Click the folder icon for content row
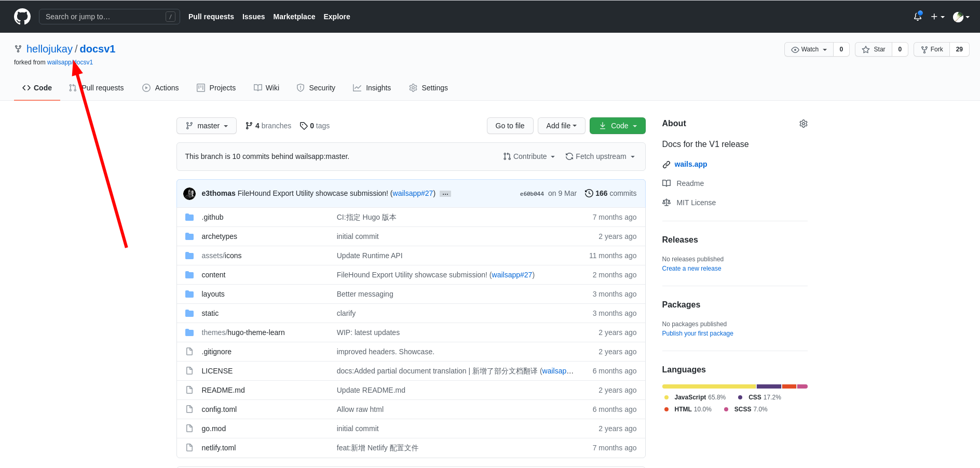 [189, 275]
